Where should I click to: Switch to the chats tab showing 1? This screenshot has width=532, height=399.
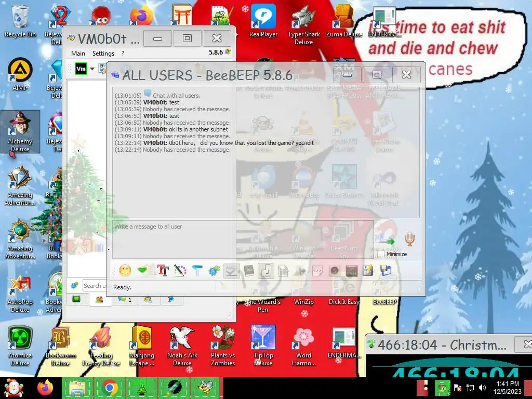click(x=125, y=300)
